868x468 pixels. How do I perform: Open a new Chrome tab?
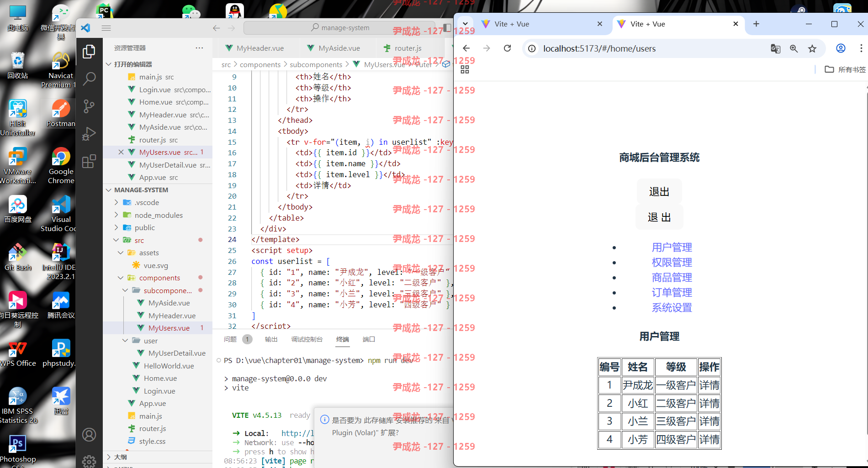tap(756, 24)
